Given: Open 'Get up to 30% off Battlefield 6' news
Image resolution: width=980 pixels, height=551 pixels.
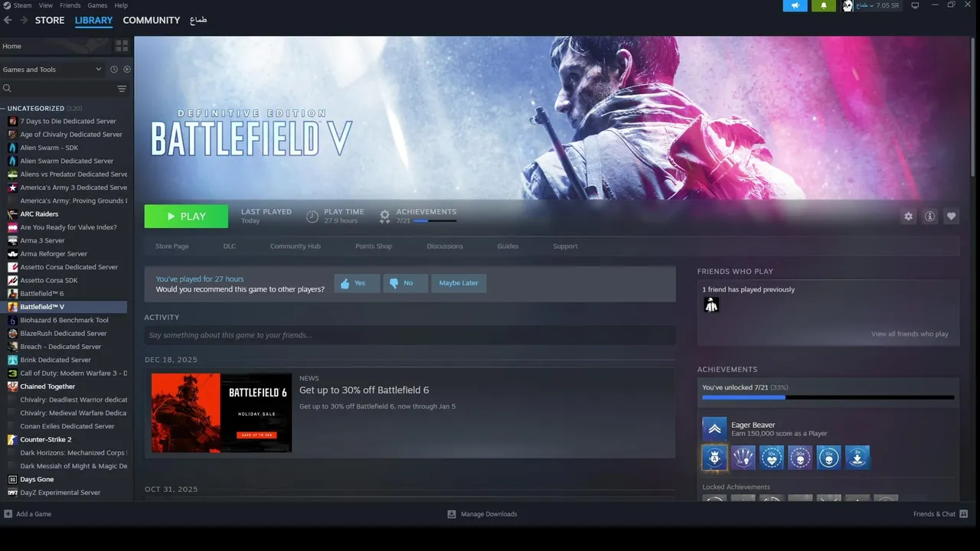Looking at the screenshot, I should [x=364, y=390].
